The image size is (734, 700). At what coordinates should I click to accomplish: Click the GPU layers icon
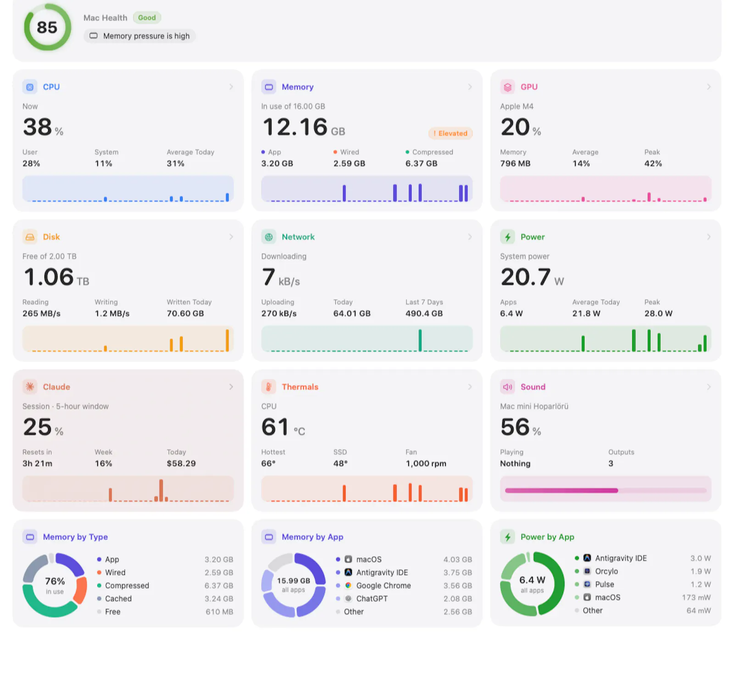(507, 87)
